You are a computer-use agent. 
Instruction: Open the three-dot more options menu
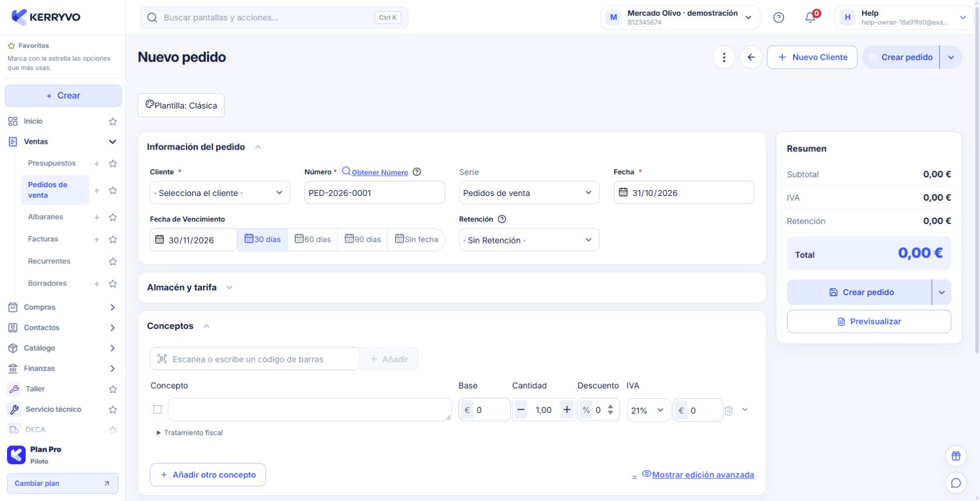[x=724, y=57]
